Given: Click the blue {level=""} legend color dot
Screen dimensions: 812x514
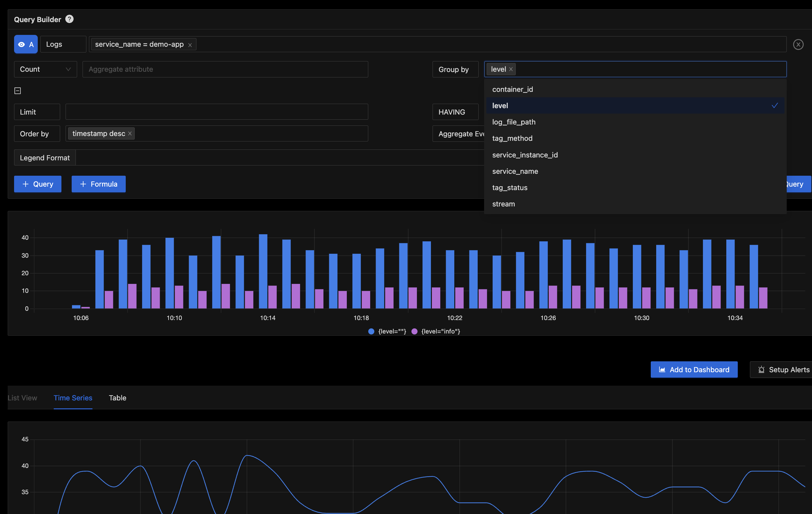Looking at the screenshot, I should pos(371,331).
